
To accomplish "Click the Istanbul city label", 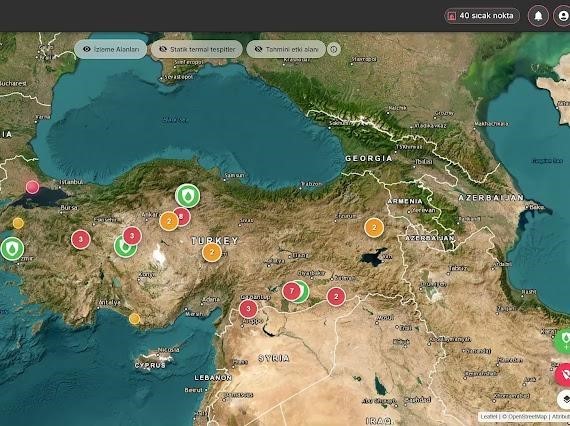I will [71, 181].
